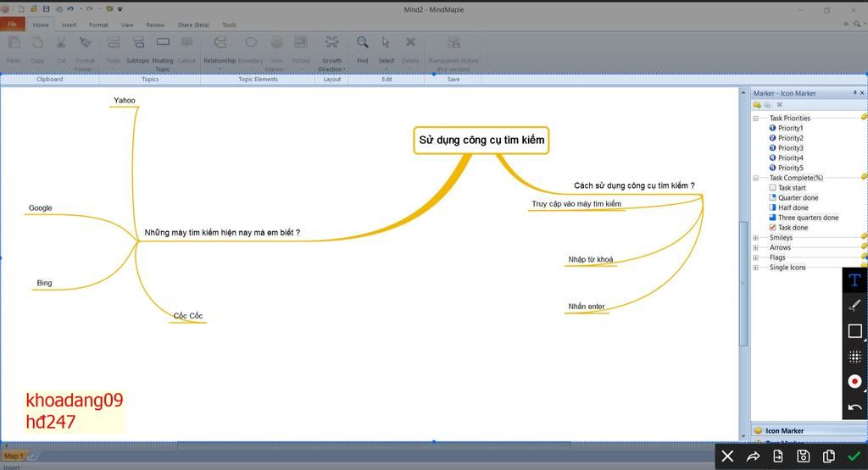
Task: Select the rectangle shape tool
Action: coord(854,330)
